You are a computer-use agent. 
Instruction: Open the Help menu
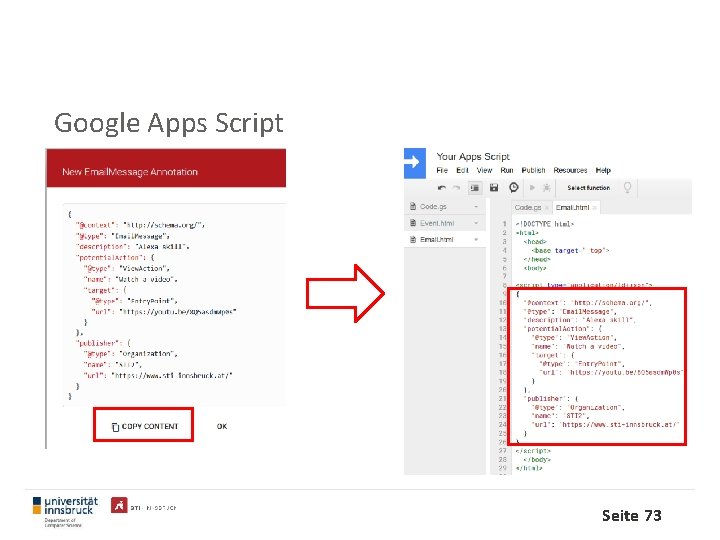point(603,170)
